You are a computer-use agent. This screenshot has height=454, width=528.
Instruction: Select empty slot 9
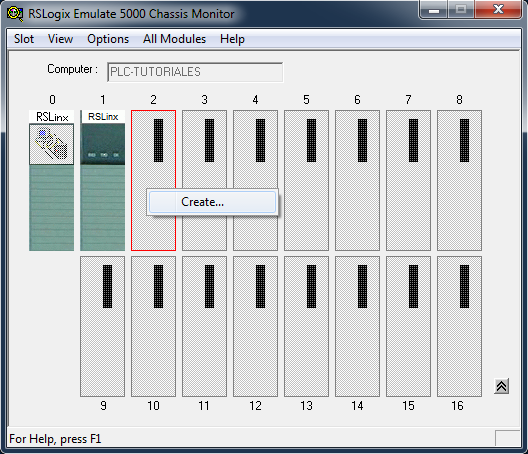102,326
